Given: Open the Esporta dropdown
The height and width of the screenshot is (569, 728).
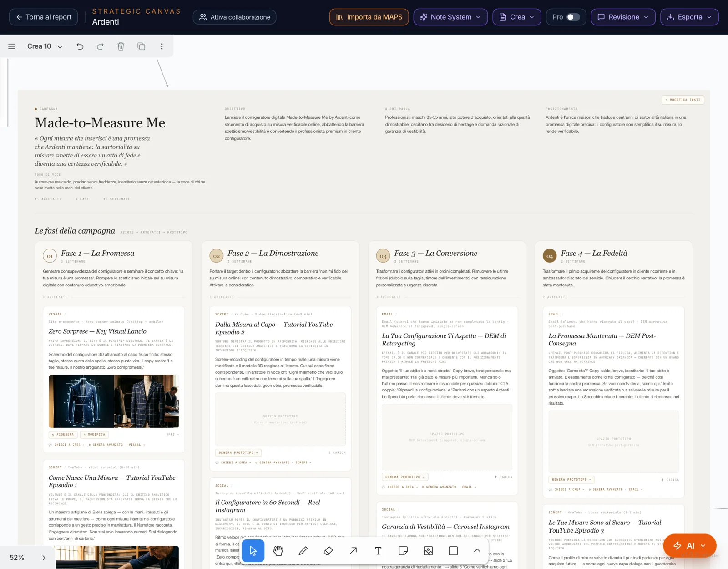Looking at the screenshot, I should click(x=689, y=17).
